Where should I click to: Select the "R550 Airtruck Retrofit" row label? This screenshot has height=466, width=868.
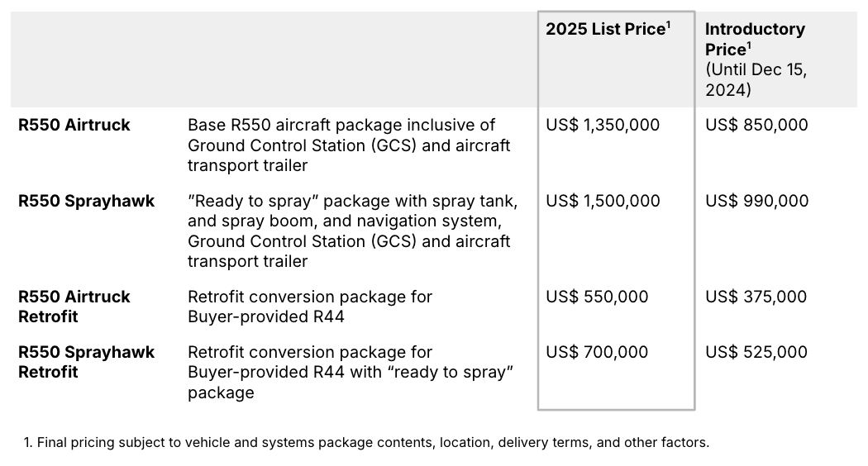click(x=74, y=307)
